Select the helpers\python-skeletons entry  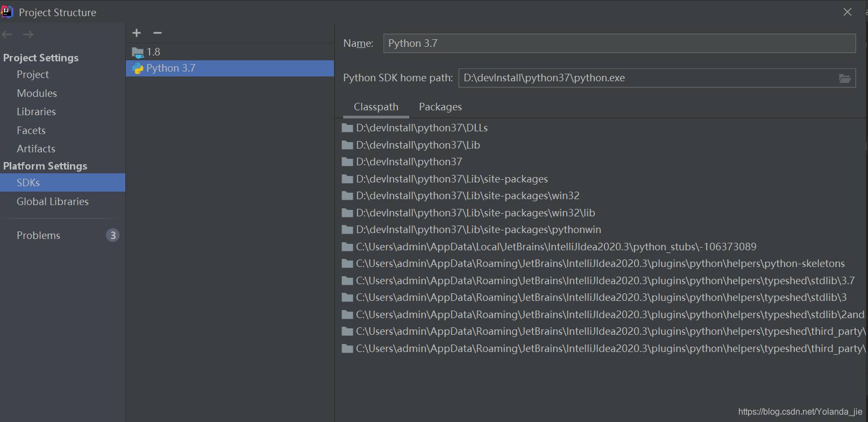click(600, 264)
